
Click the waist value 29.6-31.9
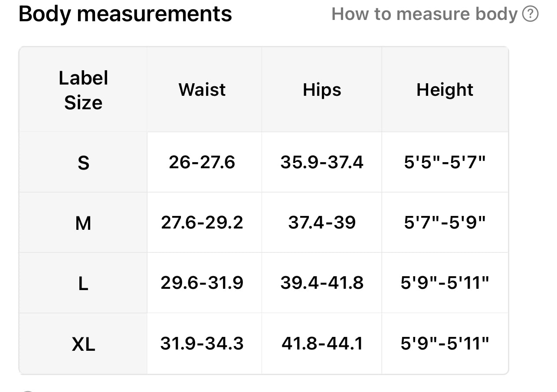click(x=202, y=283)
